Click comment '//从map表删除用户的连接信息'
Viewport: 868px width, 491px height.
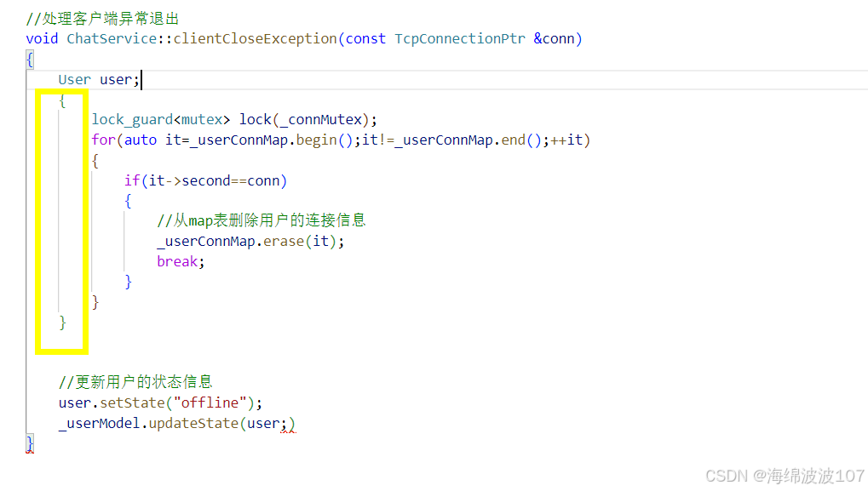[x=262, y=220]
